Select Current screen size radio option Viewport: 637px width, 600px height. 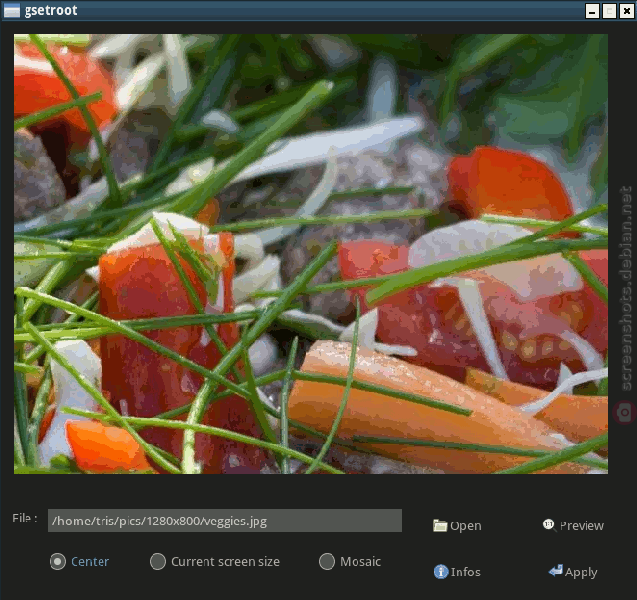tap(214, 561)
